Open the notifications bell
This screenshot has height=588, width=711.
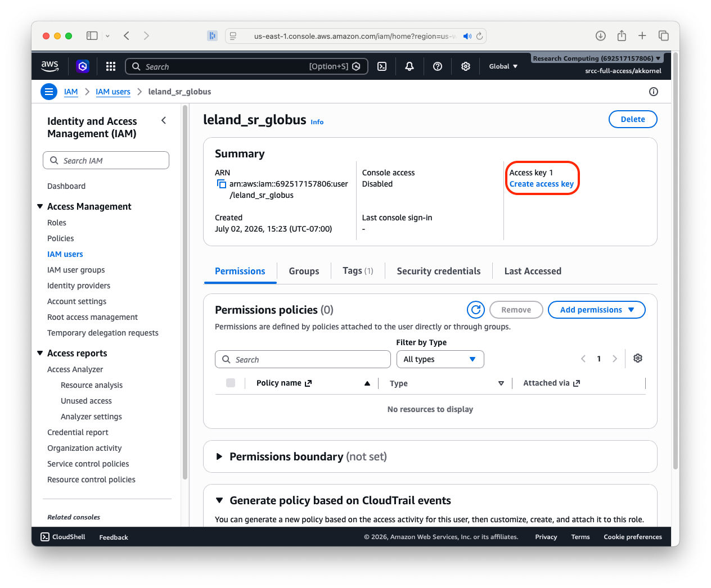click(x=409, y=66)
